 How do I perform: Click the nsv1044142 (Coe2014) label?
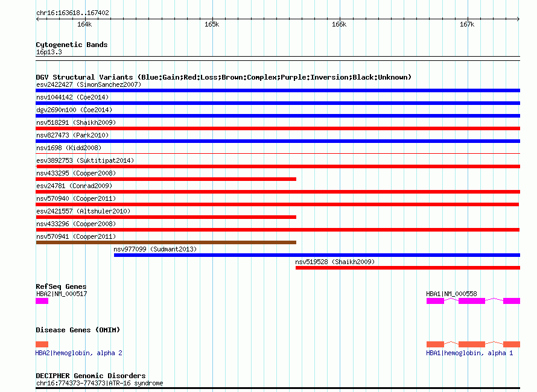pyautogui.click(x=72, y=97)
